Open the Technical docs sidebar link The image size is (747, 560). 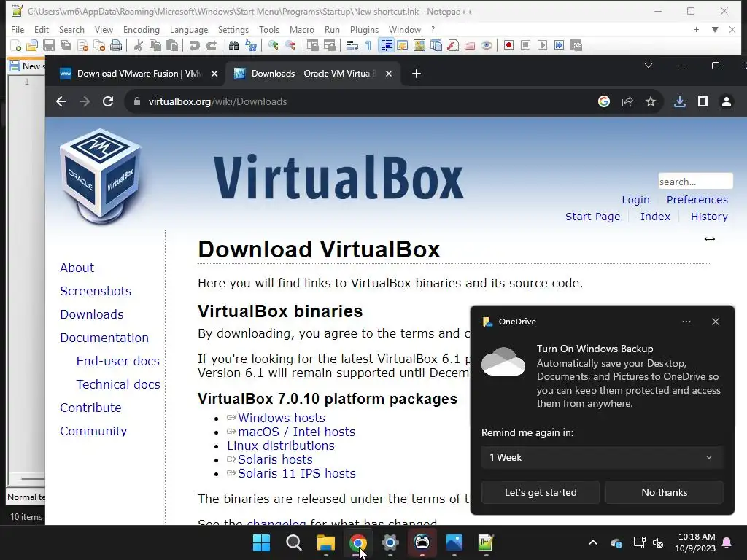118,384
